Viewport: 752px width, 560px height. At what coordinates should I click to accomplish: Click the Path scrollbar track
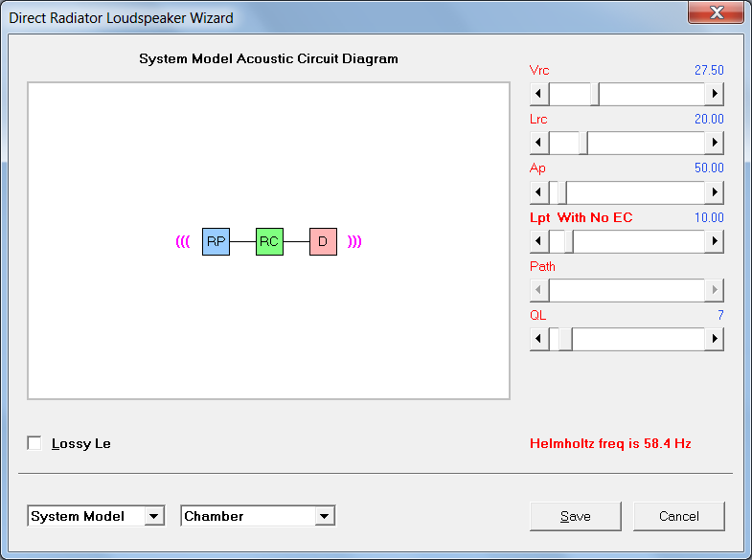pos(627,290)
